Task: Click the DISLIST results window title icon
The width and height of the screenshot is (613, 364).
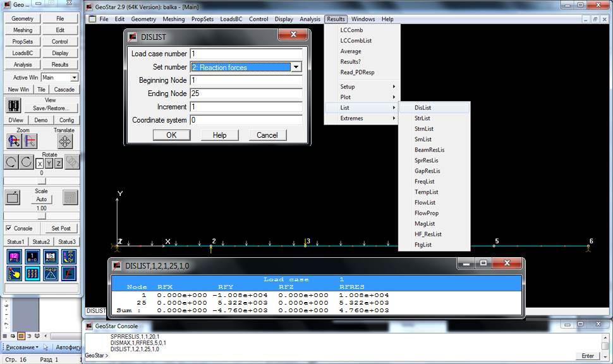Action: point(117,266)
